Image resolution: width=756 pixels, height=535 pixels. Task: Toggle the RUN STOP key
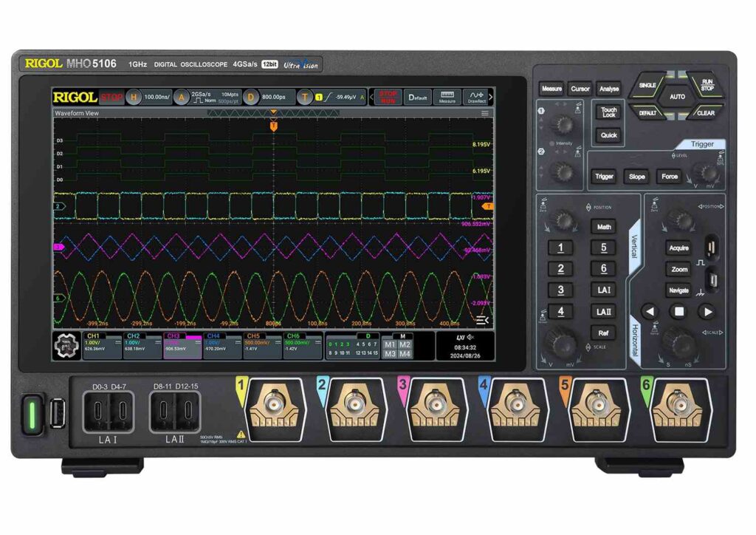tap(707, 85)
